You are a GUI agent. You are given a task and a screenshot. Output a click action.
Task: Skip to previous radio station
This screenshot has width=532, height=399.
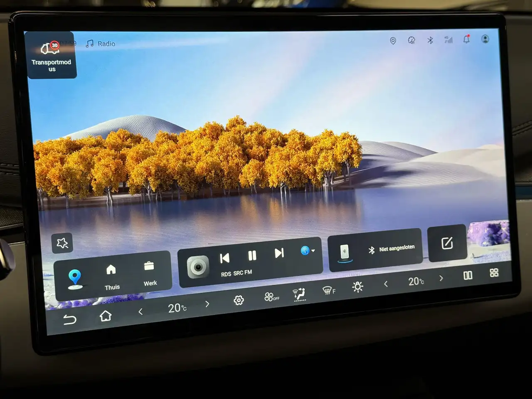225,258
